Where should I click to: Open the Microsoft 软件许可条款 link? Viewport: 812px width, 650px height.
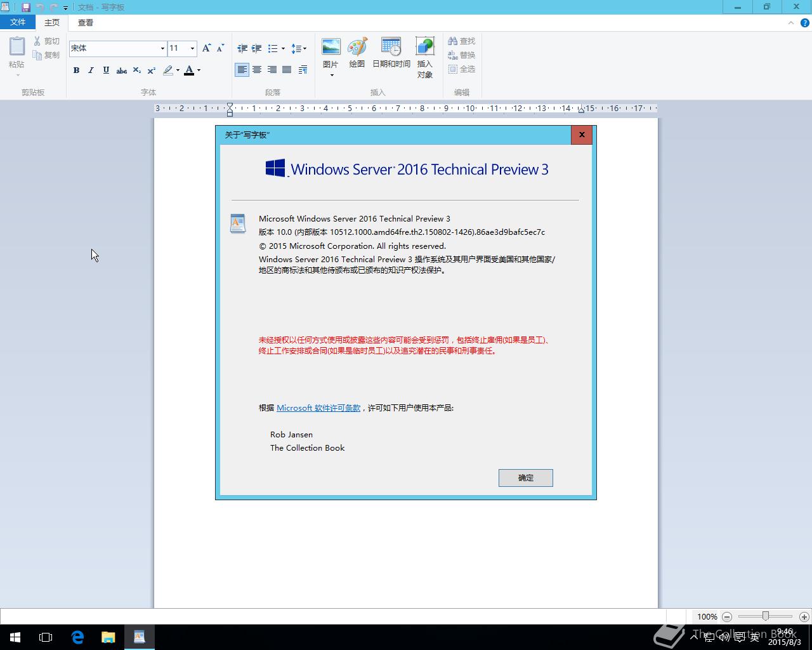coord(318,408)
